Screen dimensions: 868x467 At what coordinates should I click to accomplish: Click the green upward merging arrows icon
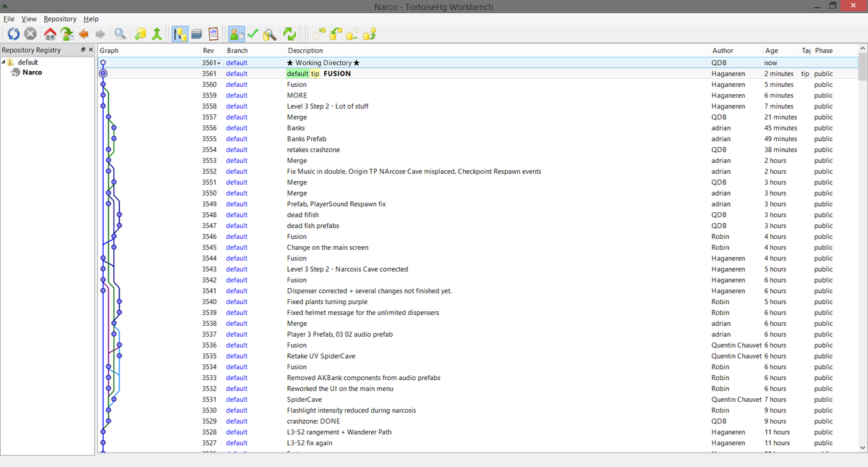[156, 34]
